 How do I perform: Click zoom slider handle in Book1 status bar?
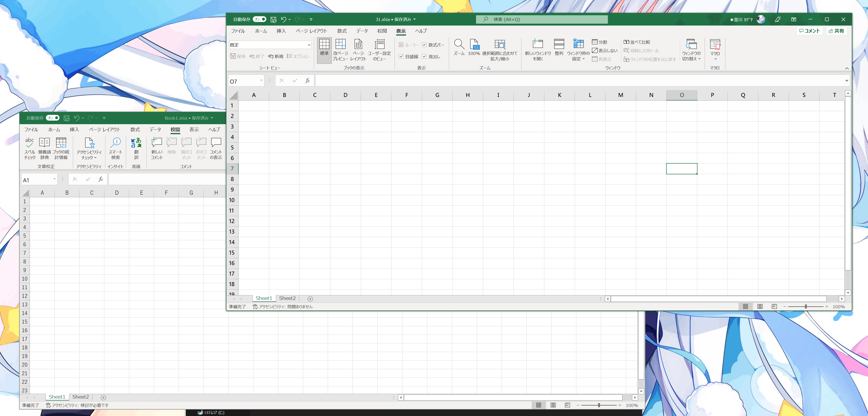pyautogui.click(x=599, y=405)
